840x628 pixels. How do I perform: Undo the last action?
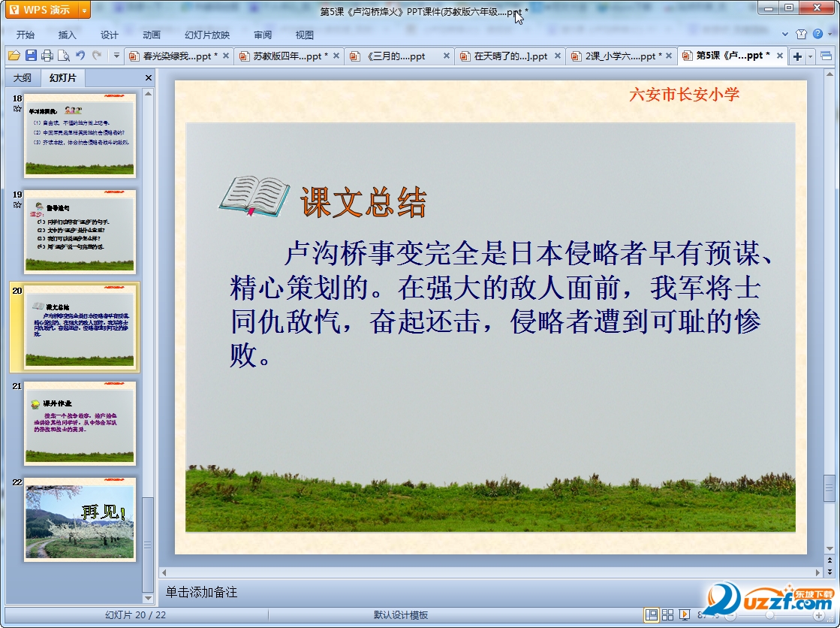[x=81, y=56]
